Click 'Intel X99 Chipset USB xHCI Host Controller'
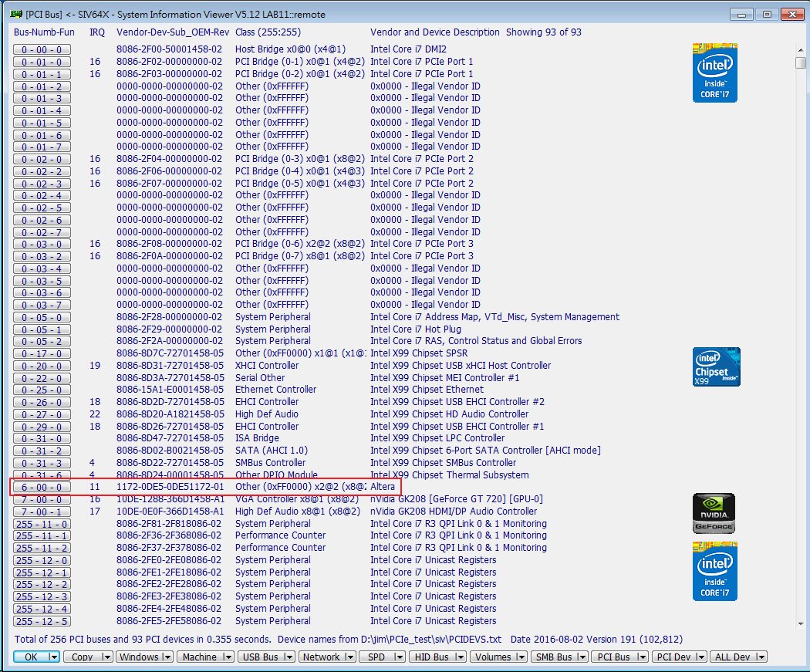810x672 pixels. point(461,366)
